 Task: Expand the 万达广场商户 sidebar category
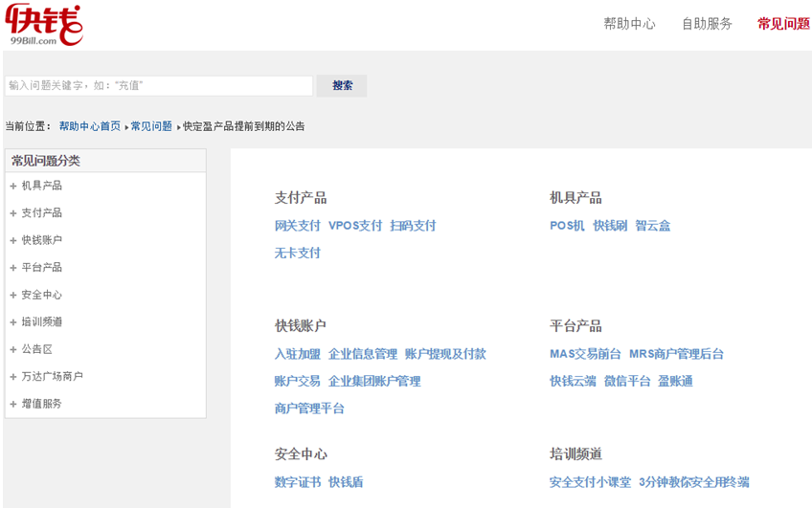(53, 377)
